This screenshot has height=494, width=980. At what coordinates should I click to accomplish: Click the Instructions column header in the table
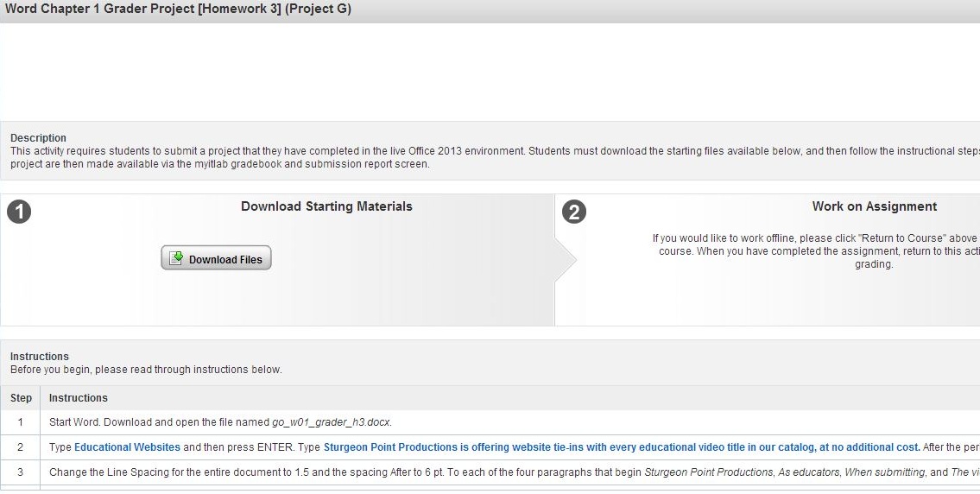pyautogui.click(x=79, y=398)
